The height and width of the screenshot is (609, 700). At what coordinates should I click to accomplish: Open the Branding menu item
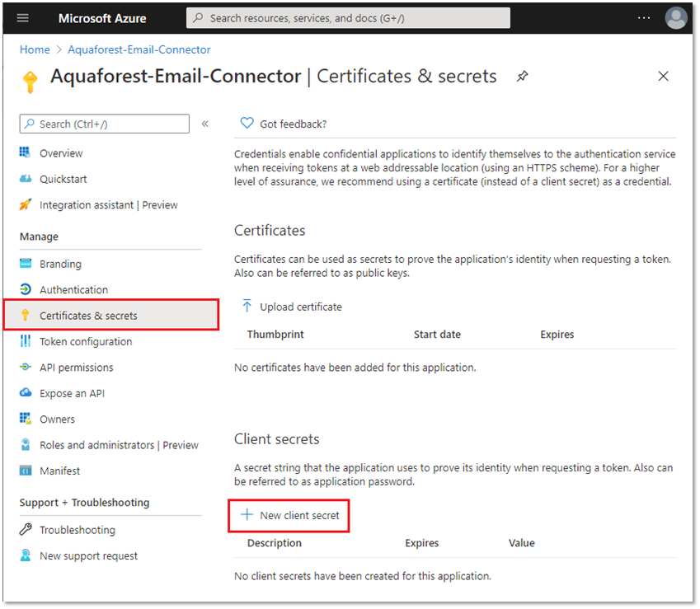pos(60,265)
